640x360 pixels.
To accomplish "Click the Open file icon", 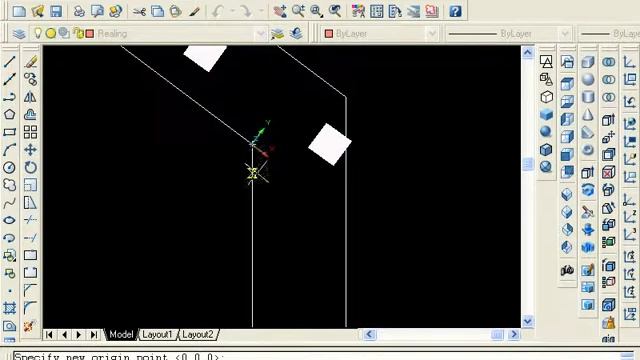I will pyautogui.click(x=38, y=11).
